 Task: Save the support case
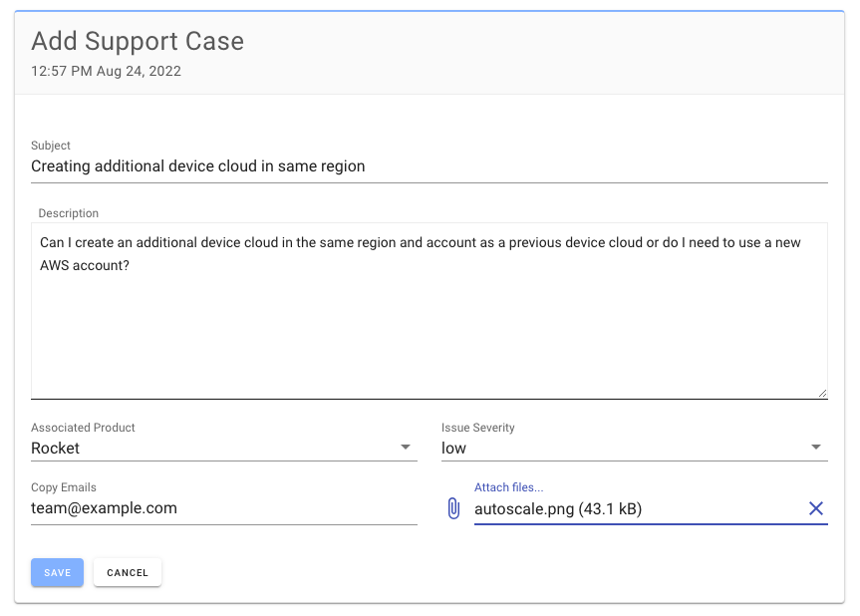point(57,572)
